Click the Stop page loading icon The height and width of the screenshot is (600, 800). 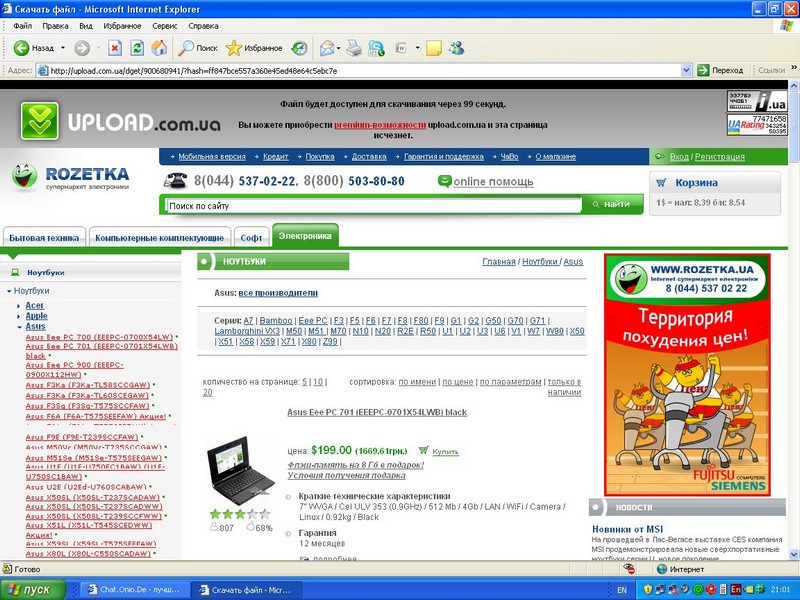click(x=115, y=48)
